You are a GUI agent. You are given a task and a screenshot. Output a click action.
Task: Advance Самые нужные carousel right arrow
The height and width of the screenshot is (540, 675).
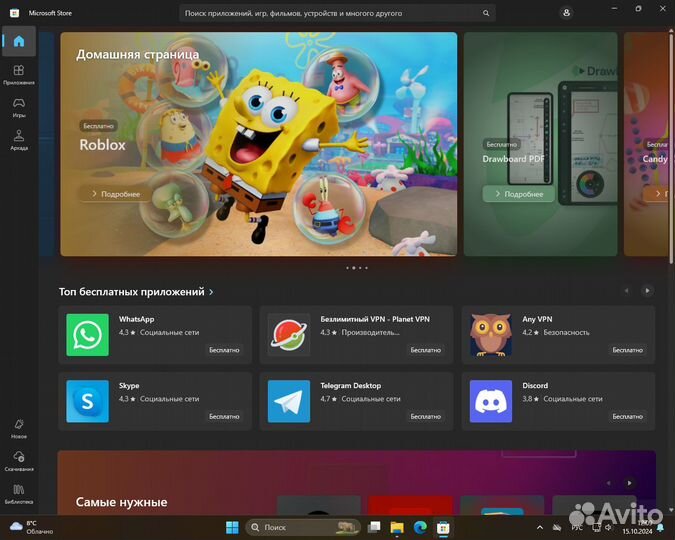tap(629, 483)
